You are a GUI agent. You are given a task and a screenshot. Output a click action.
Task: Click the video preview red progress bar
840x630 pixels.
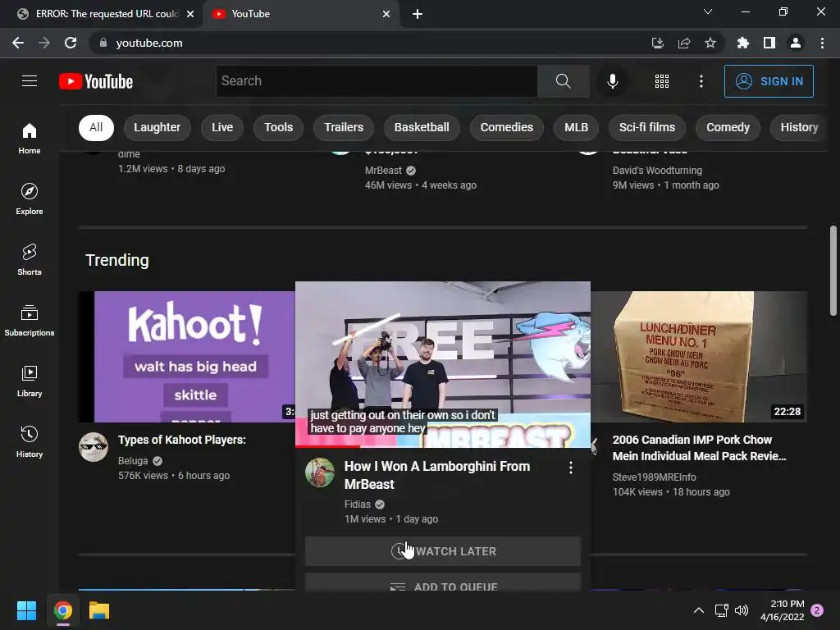tap(328, 446)
